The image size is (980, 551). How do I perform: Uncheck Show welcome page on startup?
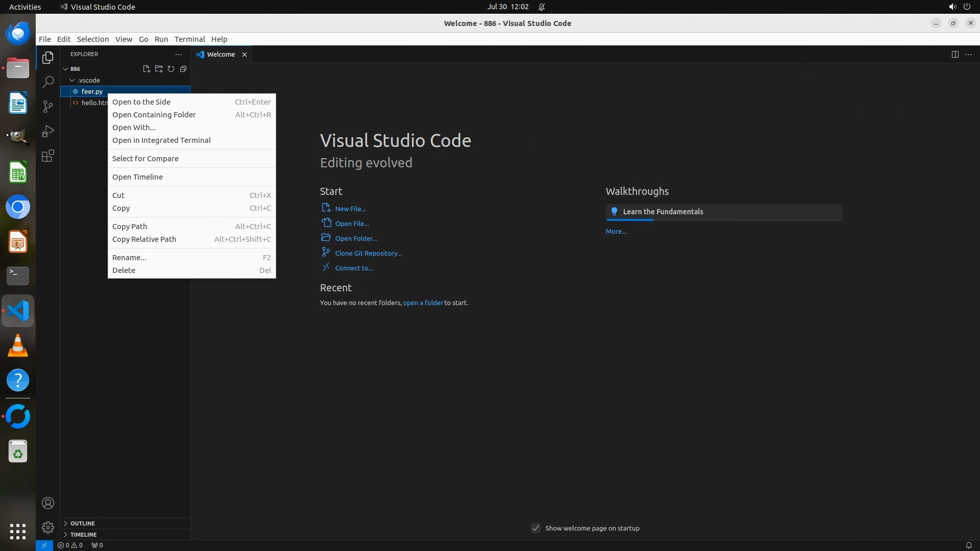pyautogui.click(x=536, y=529)
